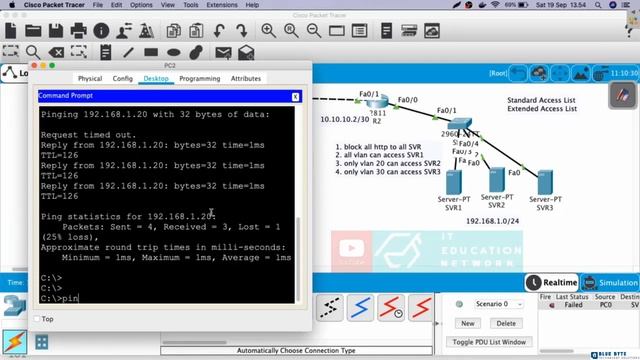
Task: Select the SVR1 server in topology
Action: (454, 182)
